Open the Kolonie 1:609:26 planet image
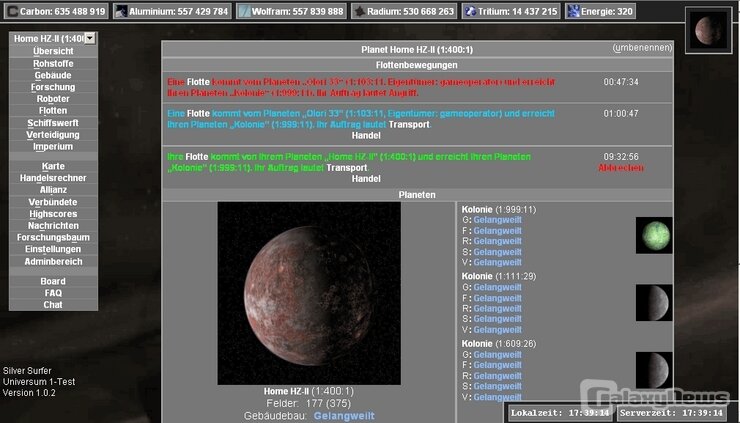This screenshot has width=740, height=423. (x=654, y=369)
